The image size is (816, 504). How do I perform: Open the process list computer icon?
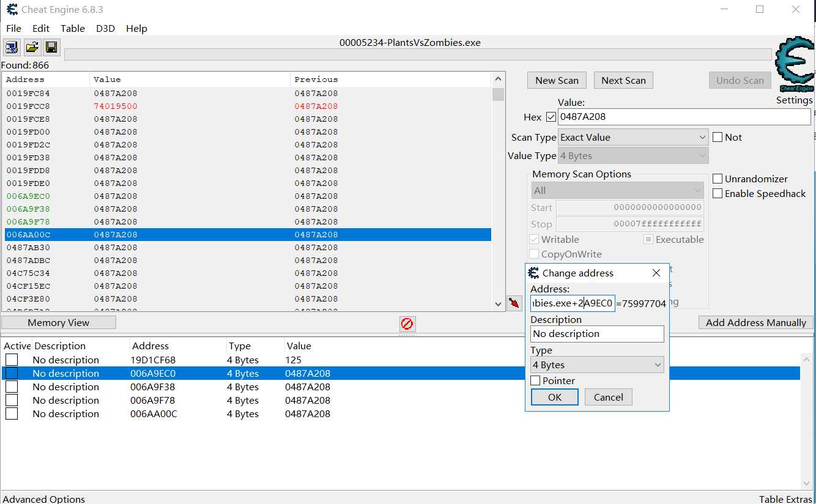click(12, 47)
